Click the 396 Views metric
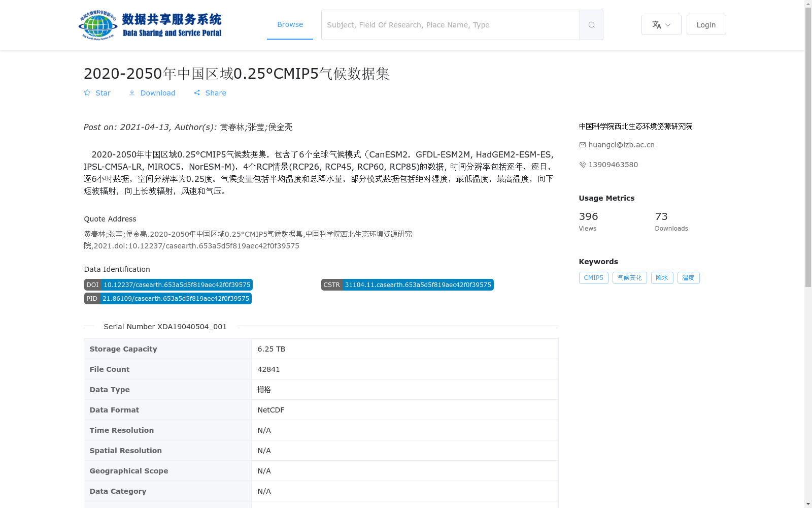The image size is (812, 508). (589, 221)
